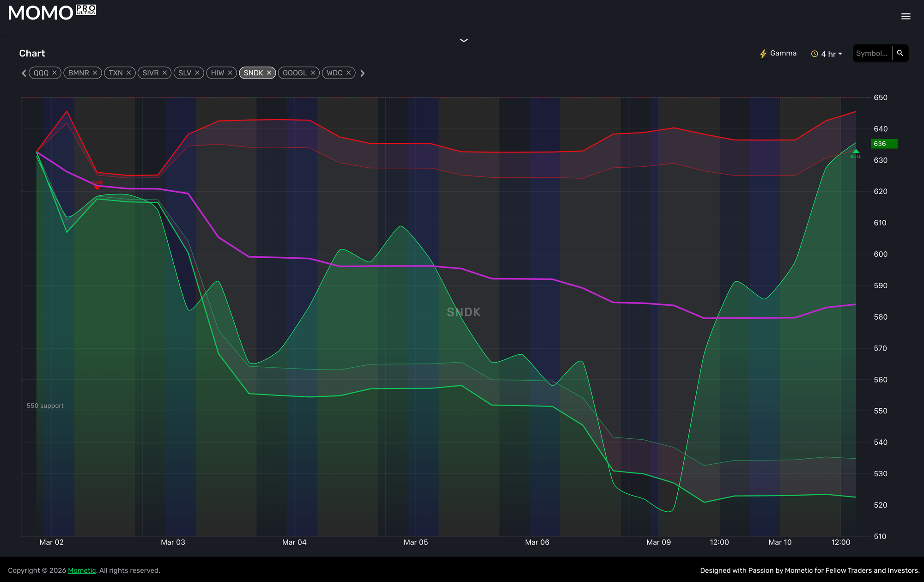Viewport: 924px width, 582px height.
Task: Remove the SNDK chip with its X
Action: click(269, 73)
